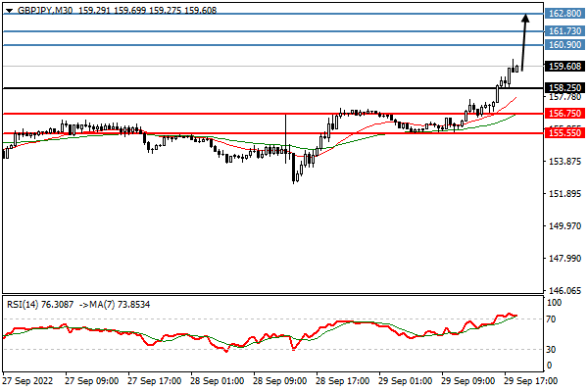Screen dimensions: 588x392
Task: Select the red 155.550 level label
Action: [x=564, y=133]
